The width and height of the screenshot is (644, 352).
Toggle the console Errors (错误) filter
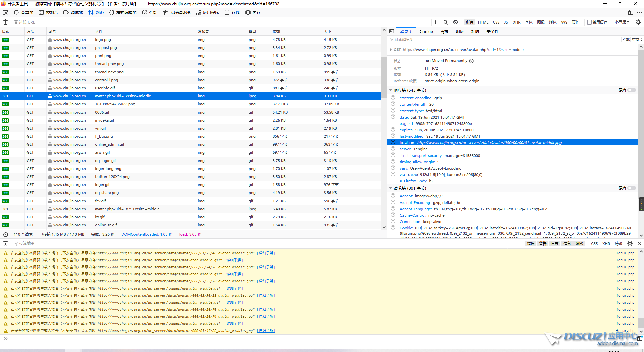click(x=531, y=244)
